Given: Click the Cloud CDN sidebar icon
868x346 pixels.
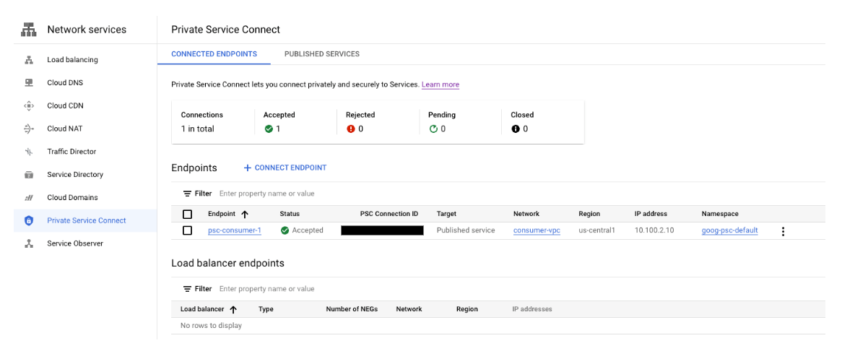Looking at the screenshot, I should [x=29, y=105].
